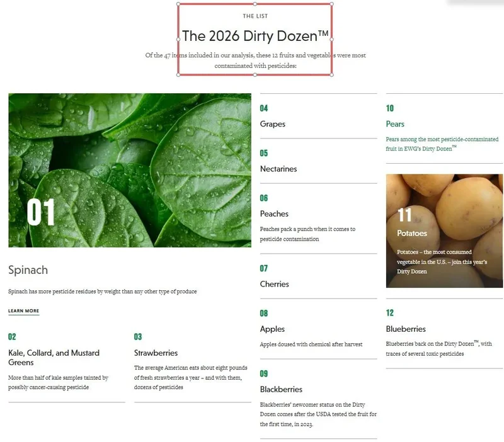Click The 2026 Dirty Dozen heading
The width and height of the screenshot is (504, 442).
point(255,37)
